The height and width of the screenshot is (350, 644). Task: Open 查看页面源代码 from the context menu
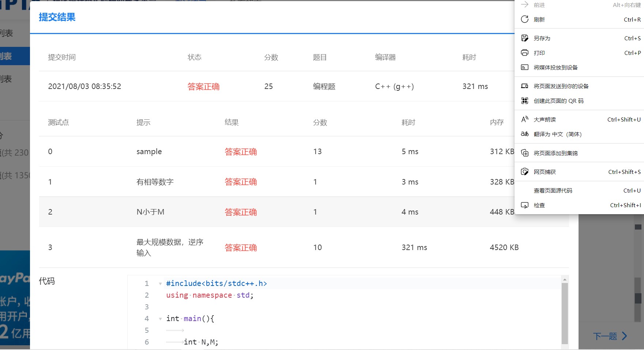tap(552, 190)
